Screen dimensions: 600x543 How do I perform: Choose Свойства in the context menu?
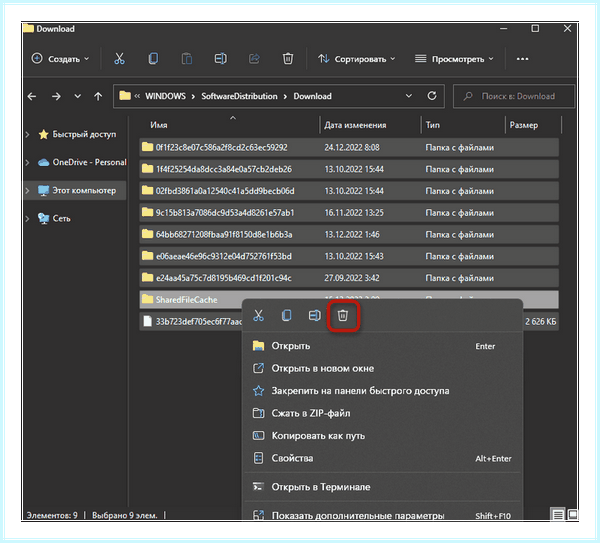tap(382, 458)
